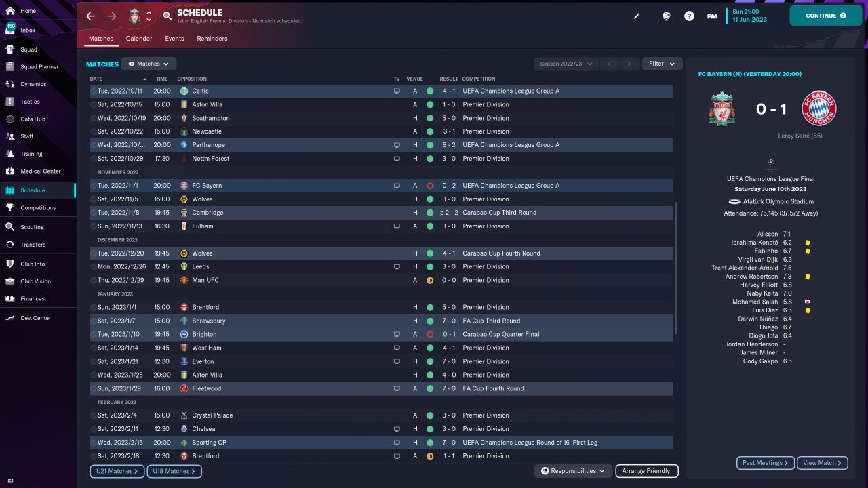Open the Season 2022/23 dropdown

tap(566, 64)
